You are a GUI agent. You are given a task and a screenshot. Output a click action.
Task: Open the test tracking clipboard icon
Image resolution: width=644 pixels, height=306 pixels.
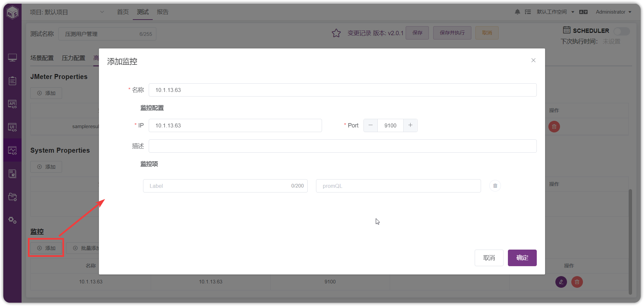(13, 81)
